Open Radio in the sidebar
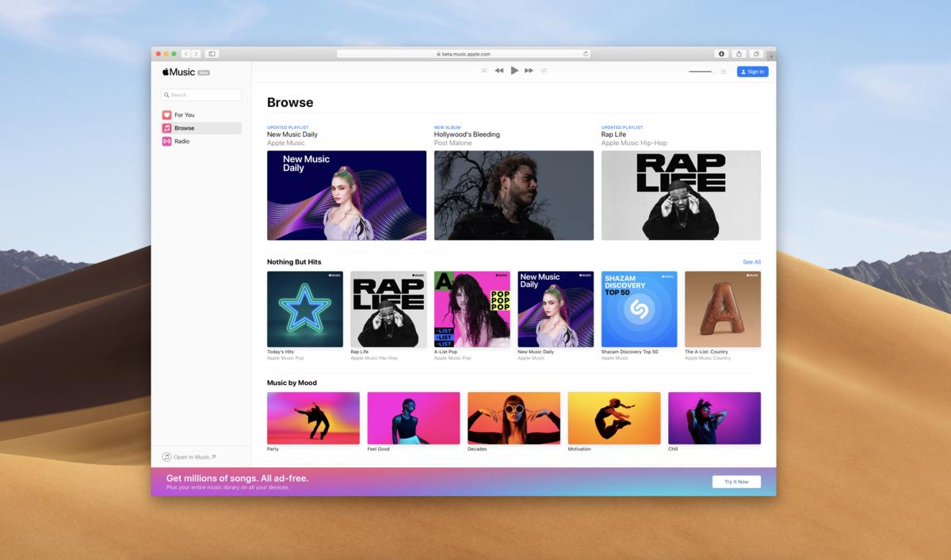The width and height of the screenshot is (951, 560). (201, 141)
